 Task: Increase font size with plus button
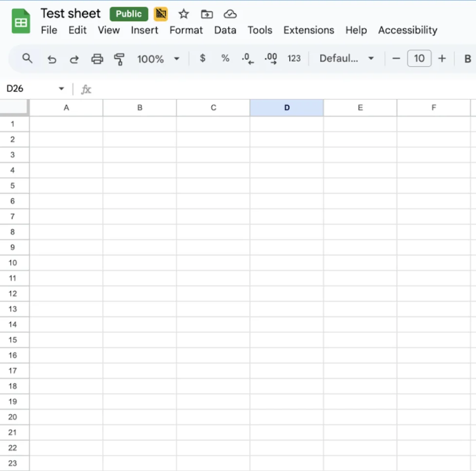pos(442,59)
